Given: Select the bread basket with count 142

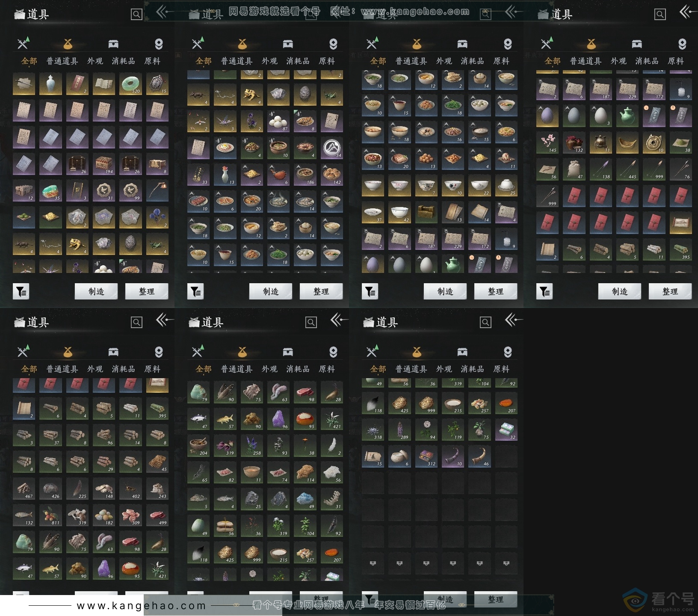Looking at the screenshot, I should [332, 175].
